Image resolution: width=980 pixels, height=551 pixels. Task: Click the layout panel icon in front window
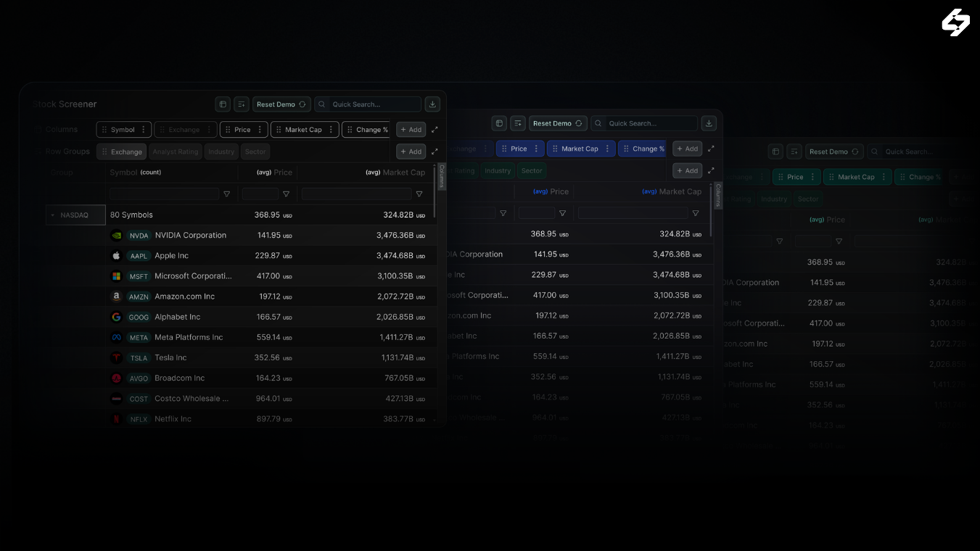pos(223,104)
